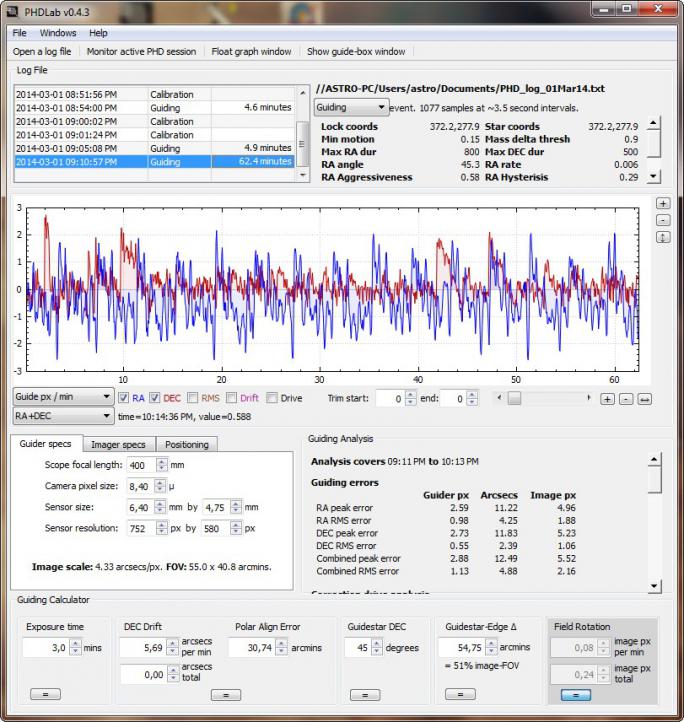Click the PHDLab title bar app icon
684x722 pixels.
[x=13, y=12]
